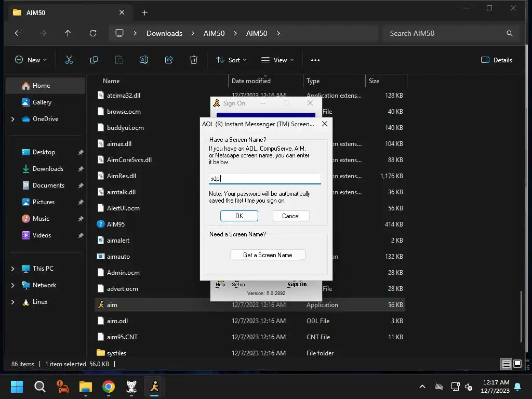The height and width of the screenshot is (399, 532).
Task: Open Windows Start menu
Action: tap(17, 387)
